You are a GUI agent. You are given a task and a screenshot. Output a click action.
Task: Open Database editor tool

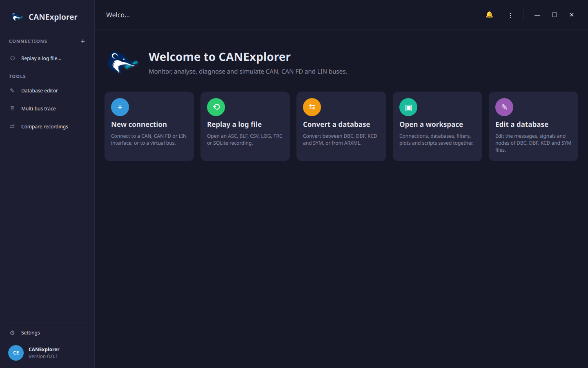[47, 90]
